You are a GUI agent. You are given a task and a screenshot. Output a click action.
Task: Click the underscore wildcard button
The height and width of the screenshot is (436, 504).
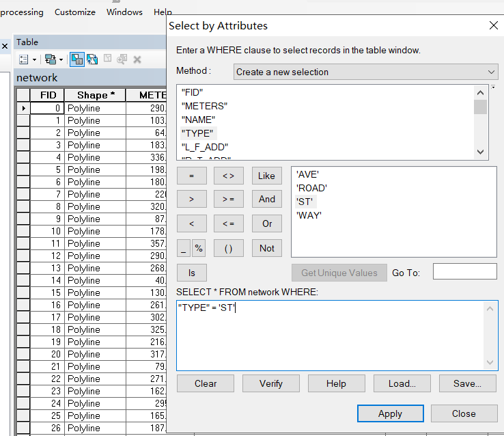[184, 248]
